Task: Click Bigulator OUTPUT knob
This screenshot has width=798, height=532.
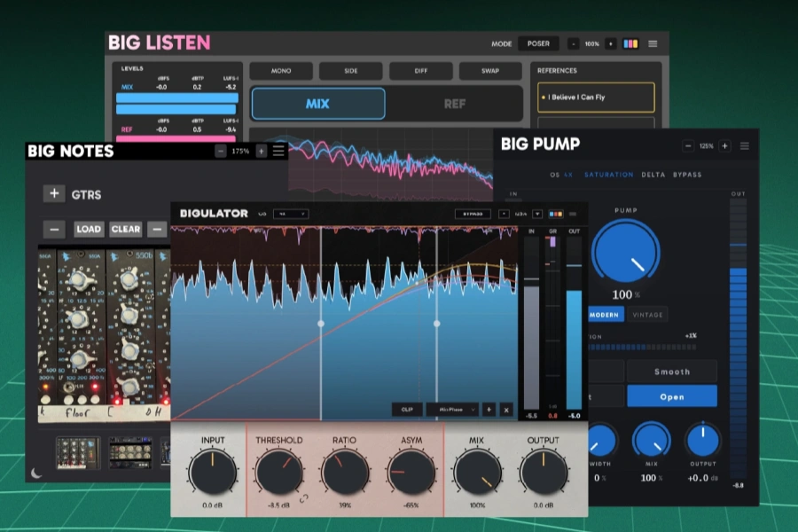Action: [543, 473]
